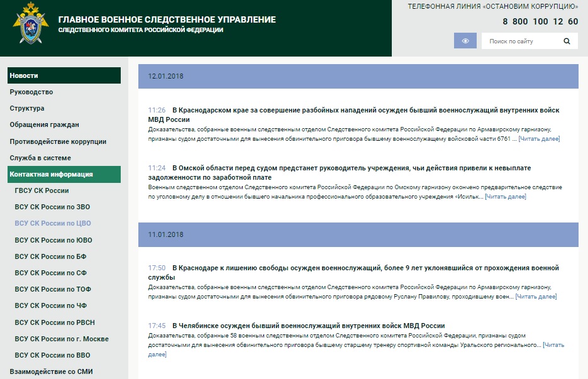Open "Противодействие коррупции" menu item
588x379 pixels.
click(x=58, y=141)
